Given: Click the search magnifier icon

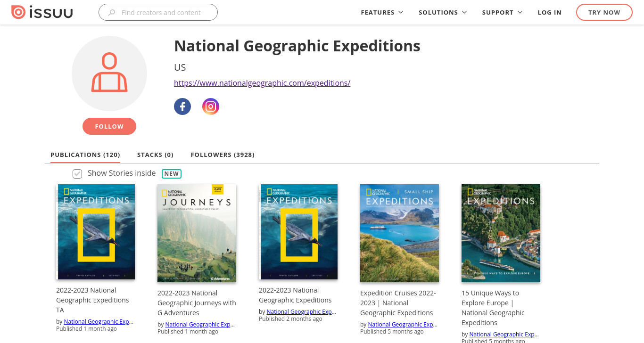Looking at the screenshot, I should click(112, 13).
